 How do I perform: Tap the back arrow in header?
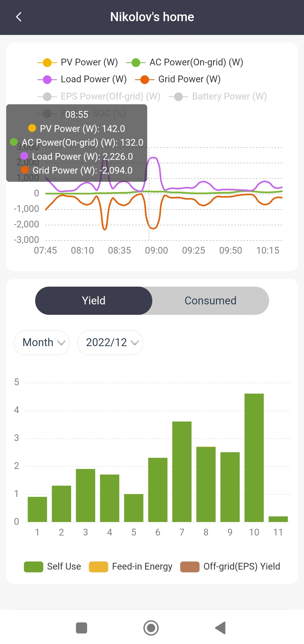click(x=19, y=17)
